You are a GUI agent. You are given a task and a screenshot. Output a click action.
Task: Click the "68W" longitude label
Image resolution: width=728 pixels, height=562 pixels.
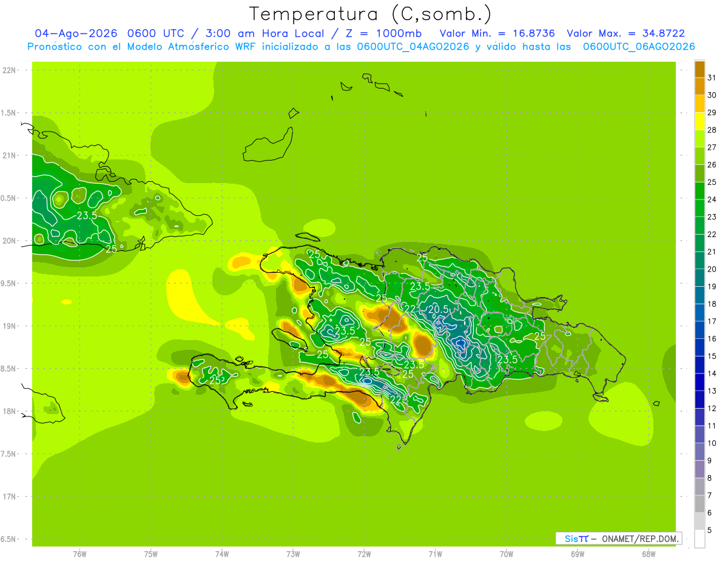tap(649, 554)
